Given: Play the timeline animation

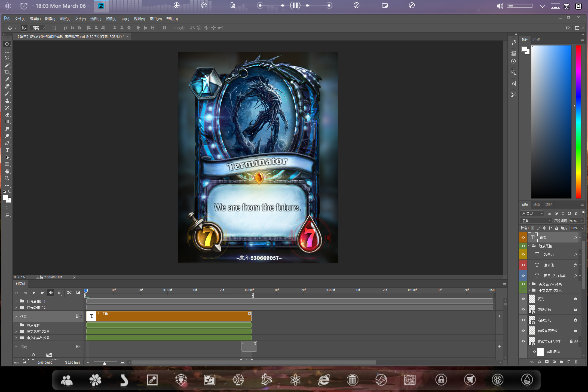Looking at the screenshot, I should tap(34, 293).
